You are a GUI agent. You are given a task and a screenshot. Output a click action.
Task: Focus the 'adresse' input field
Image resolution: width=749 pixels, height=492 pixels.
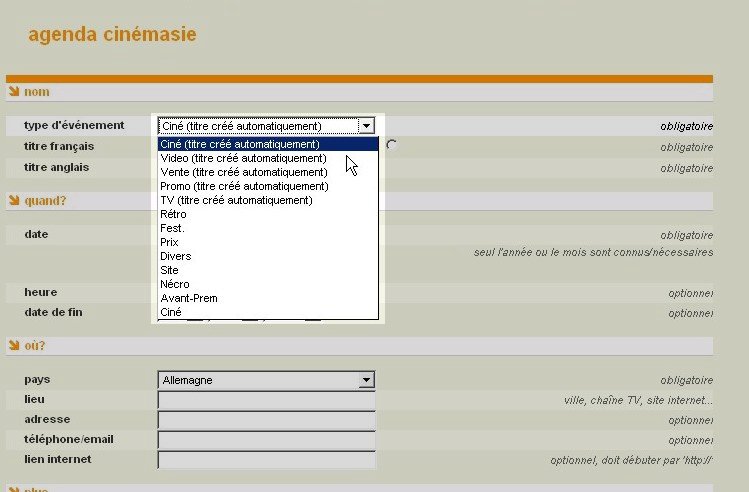(266, 420)
